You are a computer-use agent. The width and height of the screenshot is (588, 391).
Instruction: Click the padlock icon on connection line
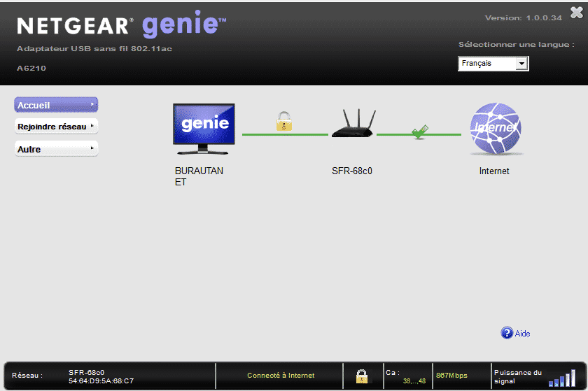pyautogui.click(x=284, y=121)
